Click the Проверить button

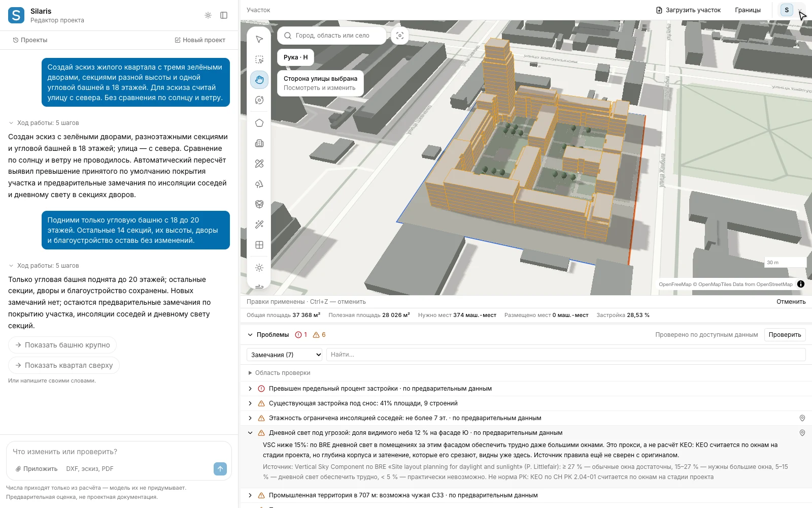pyautogui.click(x=785, y=335)
